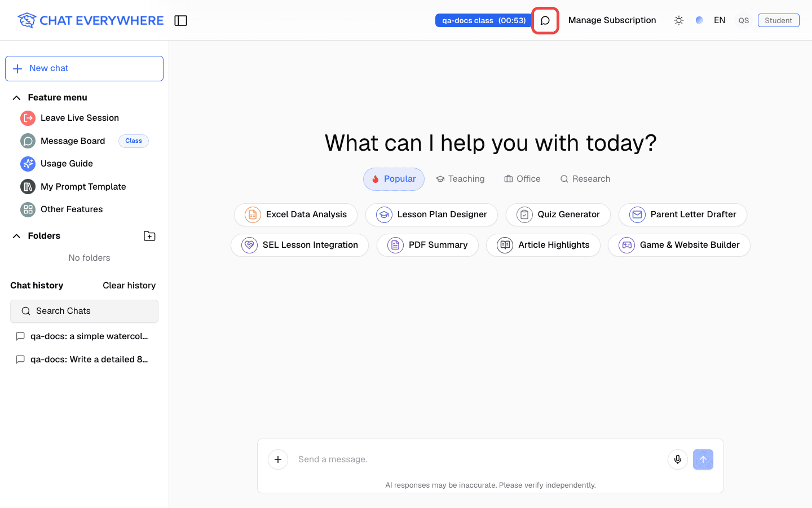Change language via EN selector
Screen dimensions: 812x508
(720, 20)
